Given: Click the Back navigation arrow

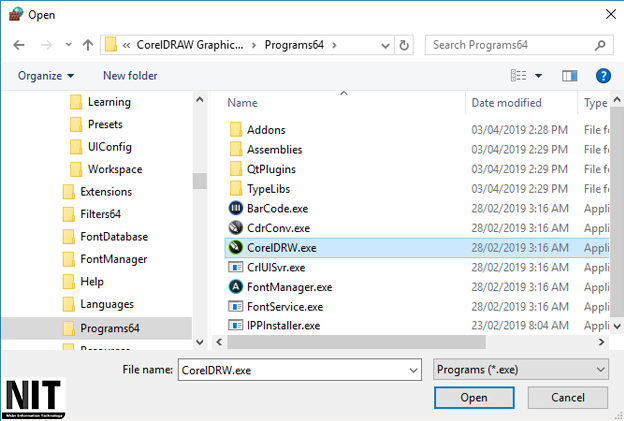Looking at the screenshot, I should [x=19, y=45].
